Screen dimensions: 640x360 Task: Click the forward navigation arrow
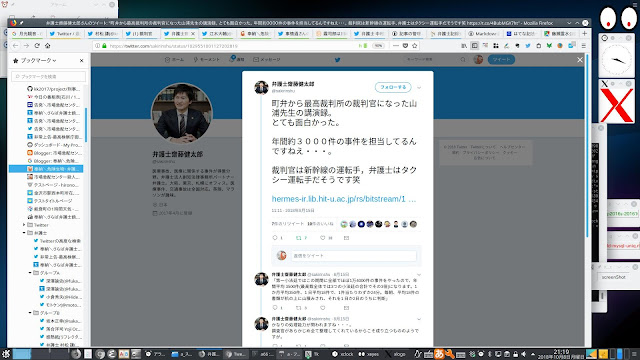pyautogui.click(x=26, y=46)
